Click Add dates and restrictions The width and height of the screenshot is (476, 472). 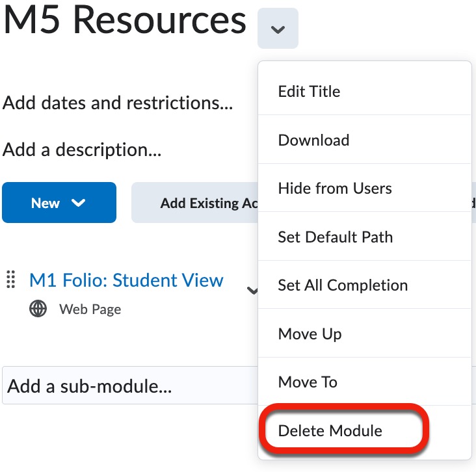[x=118, y=103]
